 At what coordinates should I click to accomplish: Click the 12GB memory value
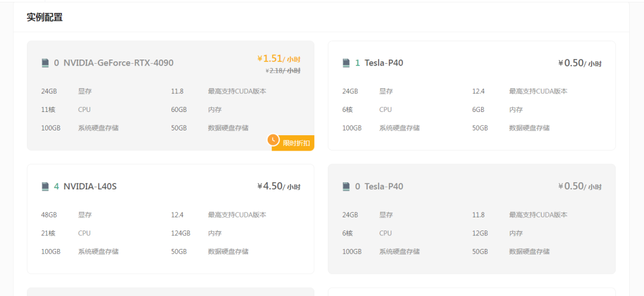[480, 233]
